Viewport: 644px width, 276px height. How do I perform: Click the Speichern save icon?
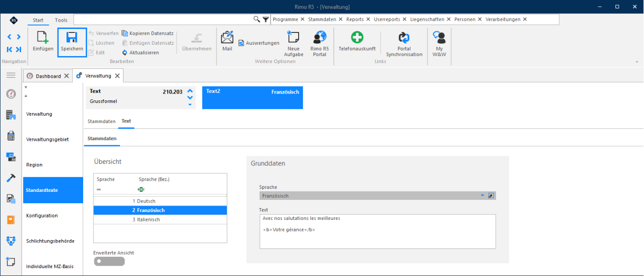[72, 38]
